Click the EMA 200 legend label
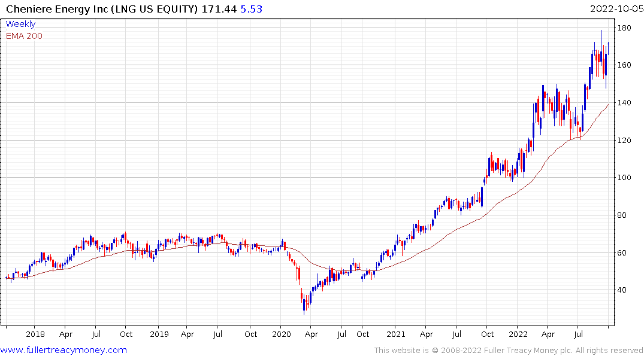The width and height of the screenshot is (644, 359). 24,36
